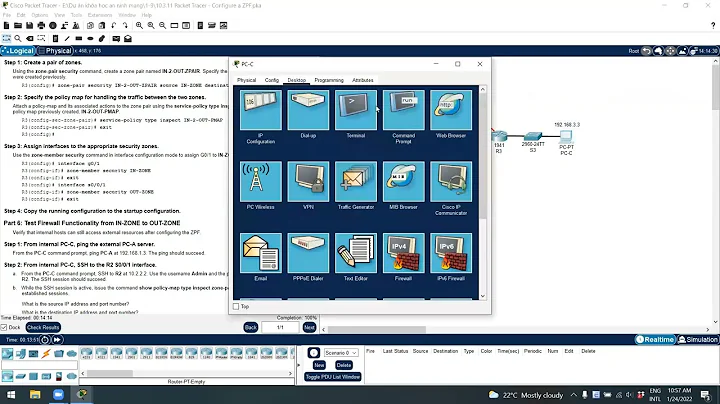This screenshot has width=720, height=404.
Task: Open the Physical tab in PC-C
Action: click(x=247, y=80)
